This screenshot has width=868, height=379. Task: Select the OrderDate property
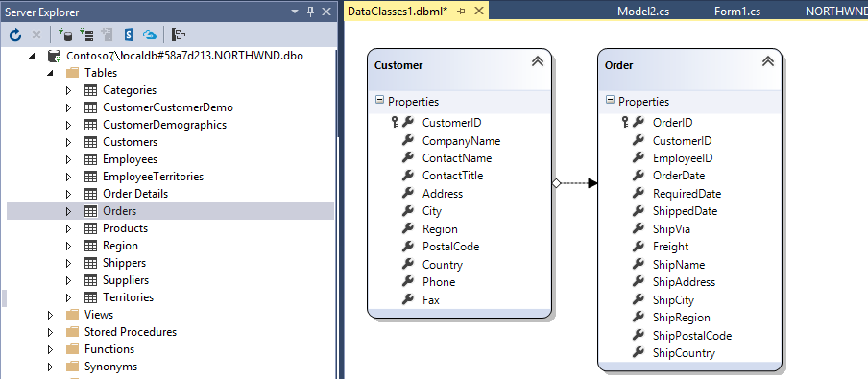coord(679,176)
